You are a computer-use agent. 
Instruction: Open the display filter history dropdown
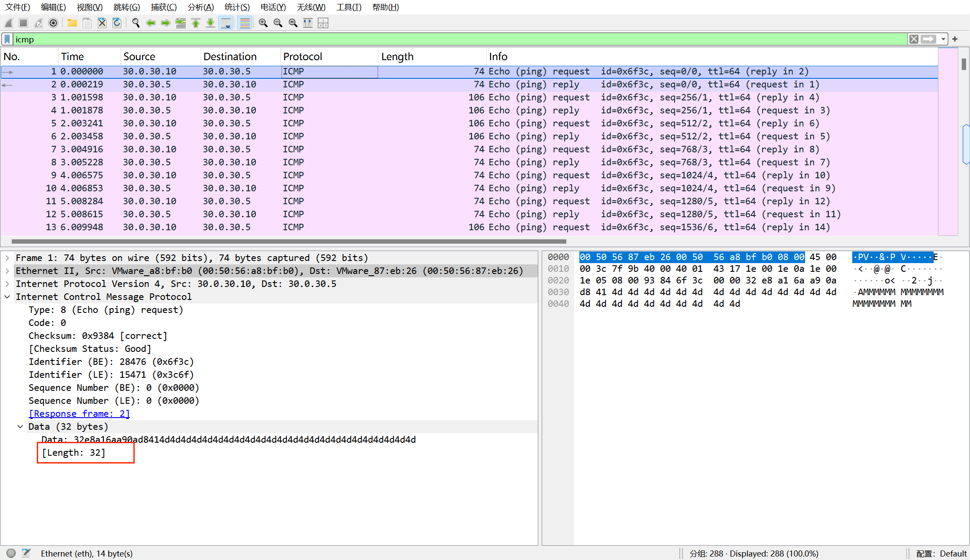click(943, 39)
